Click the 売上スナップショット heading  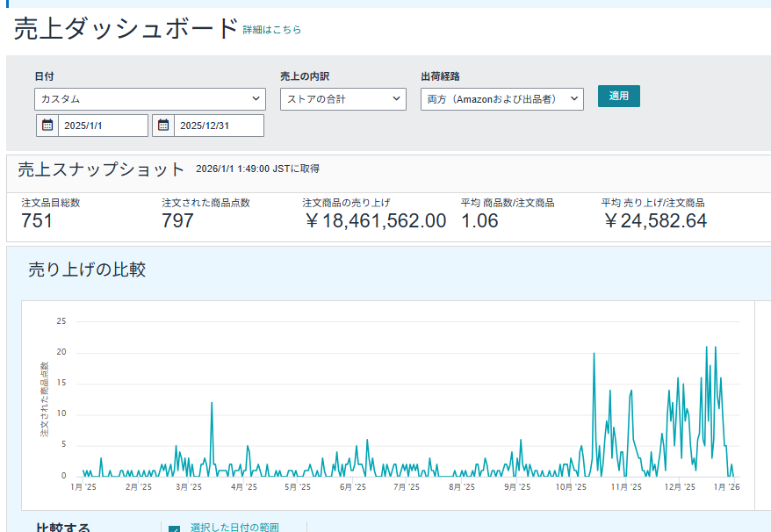(x=101, y=169)
